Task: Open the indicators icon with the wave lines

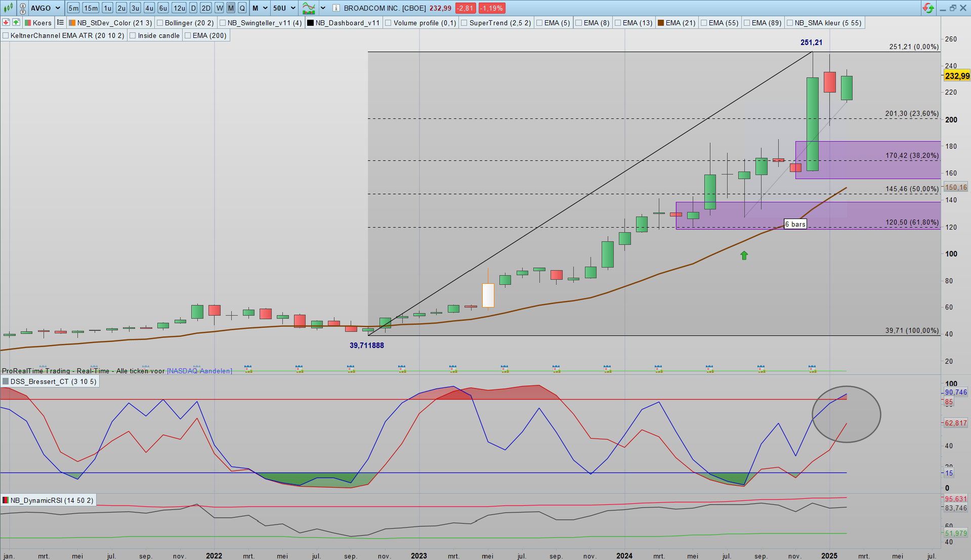Action: 308,8
